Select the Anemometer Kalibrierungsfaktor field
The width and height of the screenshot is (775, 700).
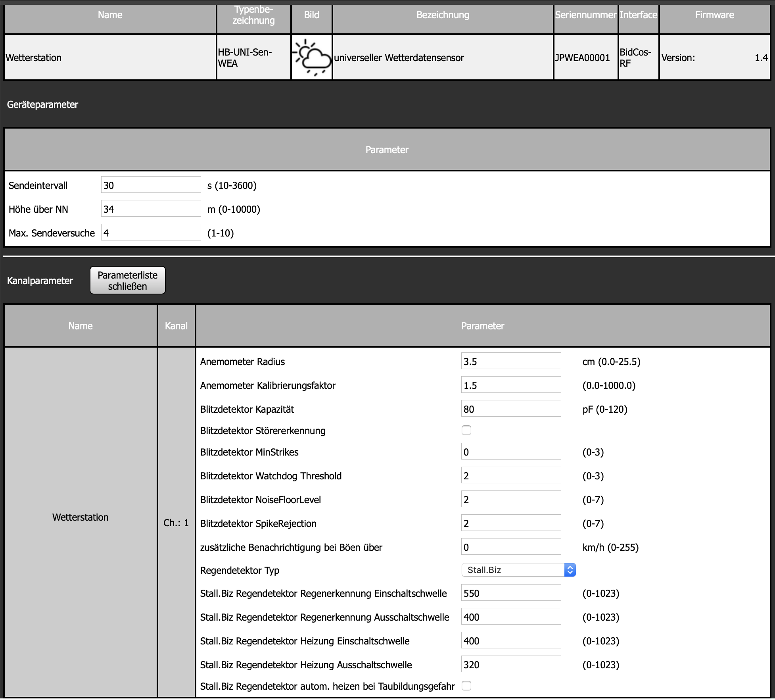coord(511,385)
